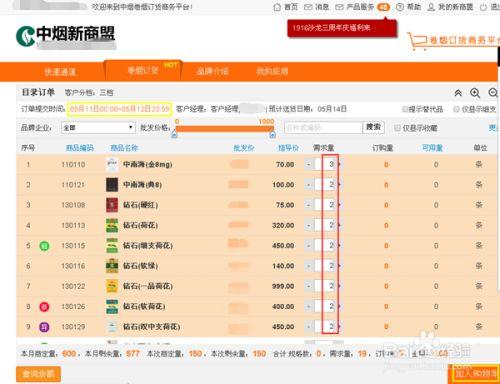This screenshot has height=384, width=500.
Task: Switch to the 卷烟订货 tab
Action: pyautogui.click(x=143, y=71)
